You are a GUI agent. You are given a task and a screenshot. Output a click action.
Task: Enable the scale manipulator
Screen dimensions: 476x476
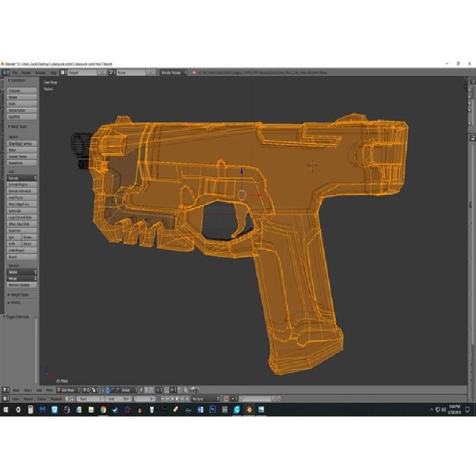pos(118,390)
